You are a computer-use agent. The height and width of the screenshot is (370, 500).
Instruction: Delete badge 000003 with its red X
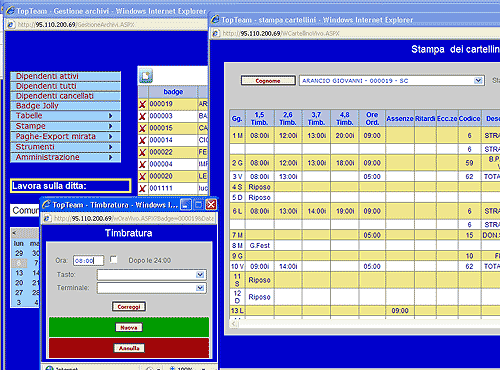[143, 116]
